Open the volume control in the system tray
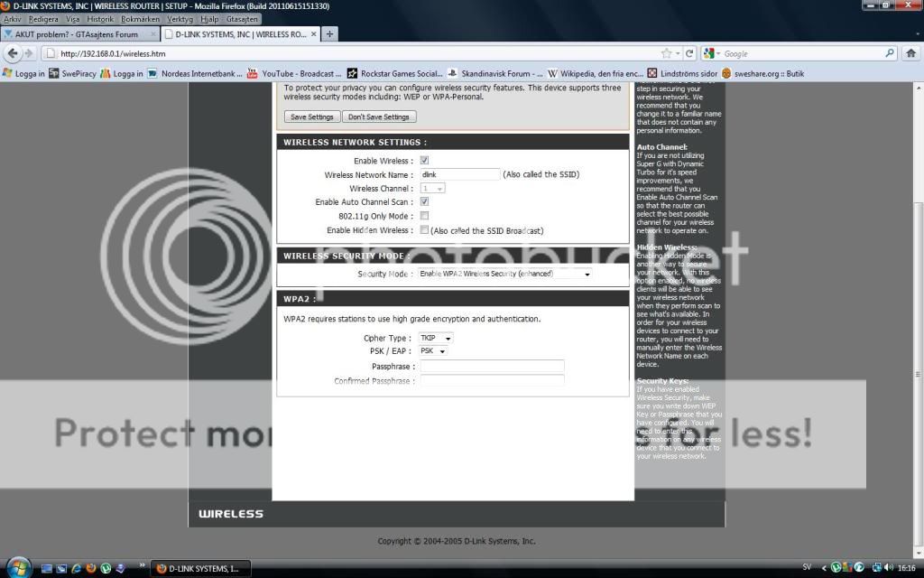This screenshot has height=578, width=924. 888,569
